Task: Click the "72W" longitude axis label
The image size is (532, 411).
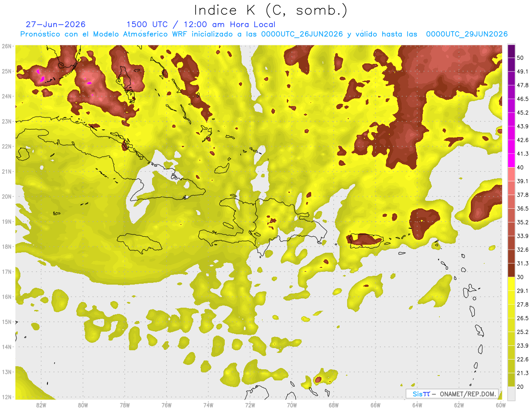Action: pos(250,405)
